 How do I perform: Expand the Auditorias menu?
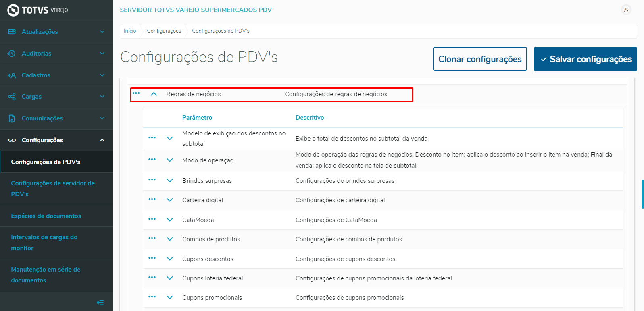point(102,54)
